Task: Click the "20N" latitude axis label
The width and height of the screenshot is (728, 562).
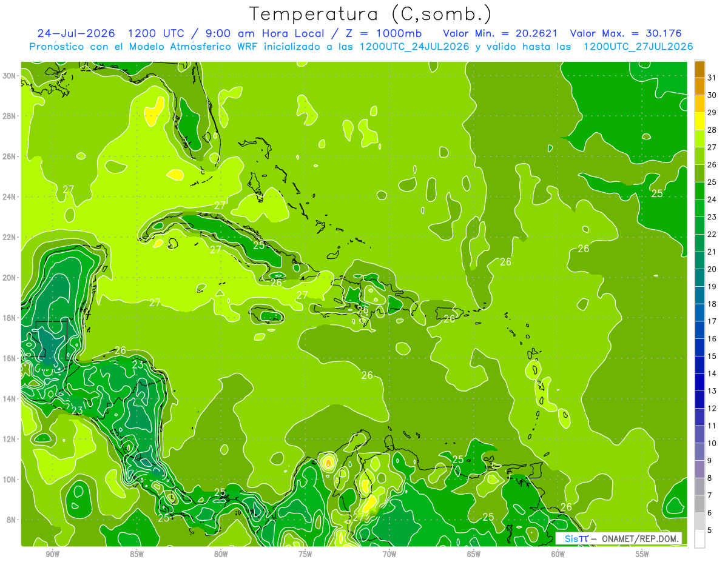Action: pos(8,278)
